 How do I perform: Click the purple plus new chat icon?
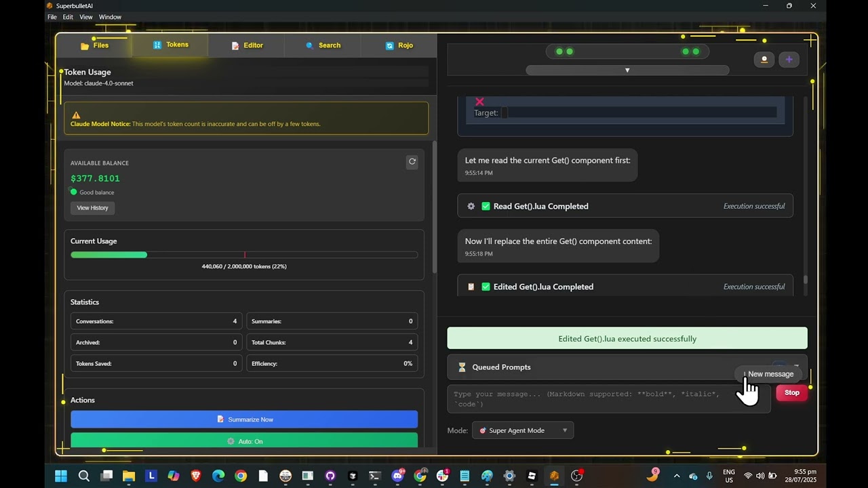[x=789, y=60]
